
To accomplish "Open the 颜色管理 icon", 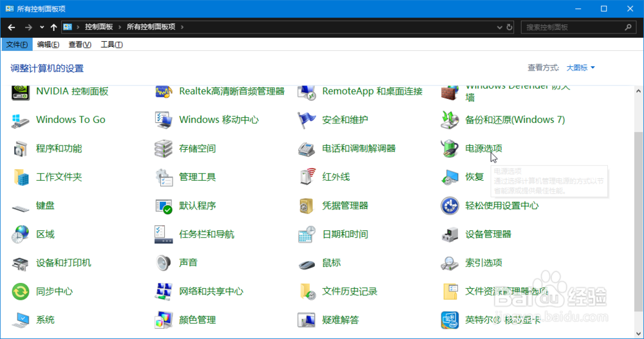I will click(164, 320).
